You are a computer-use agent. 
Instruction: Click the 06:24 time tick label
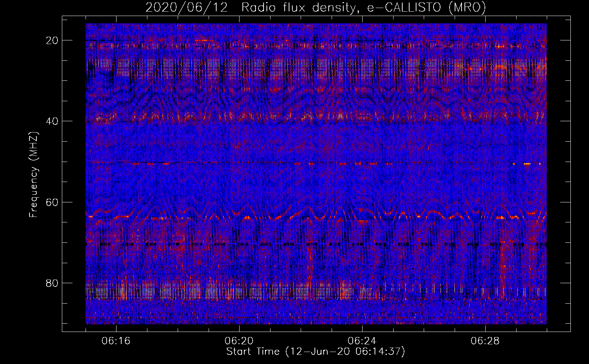tap(362, 341)
